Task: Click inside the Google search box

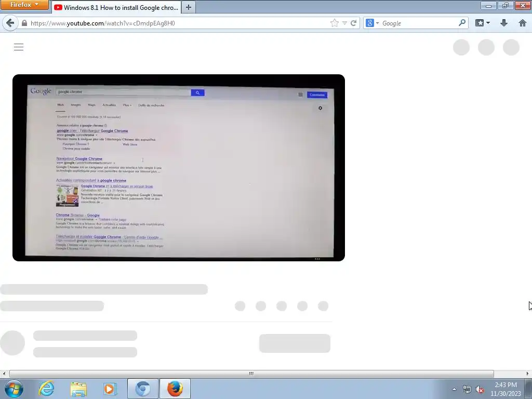Action: tap(419, 23)
